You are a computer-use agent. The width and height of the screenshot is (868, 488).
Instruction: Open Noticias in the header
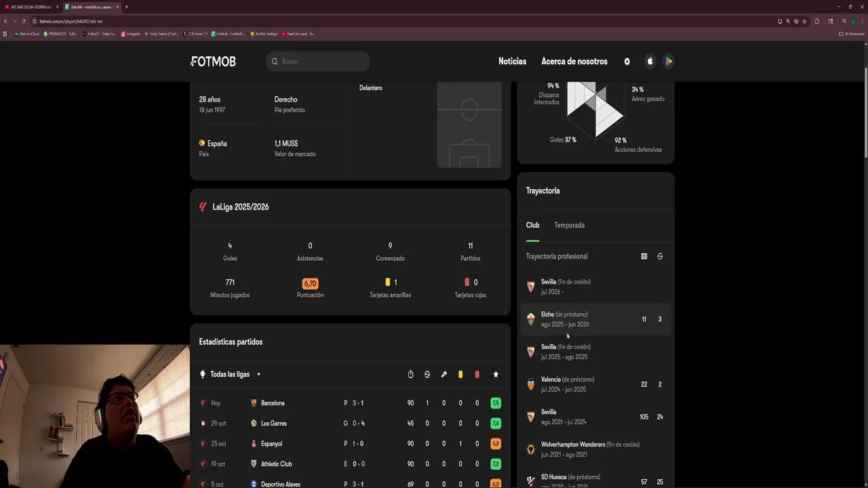(x=512, y=61)
